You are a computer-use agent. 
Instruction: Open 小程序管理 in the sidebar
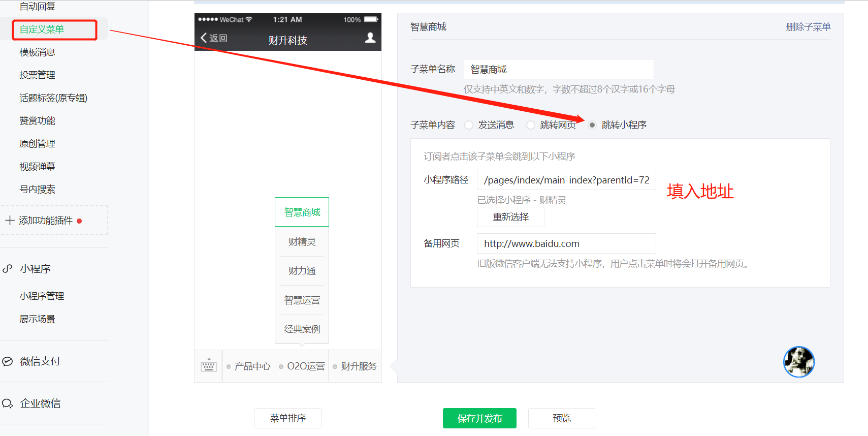click(42, 296)
